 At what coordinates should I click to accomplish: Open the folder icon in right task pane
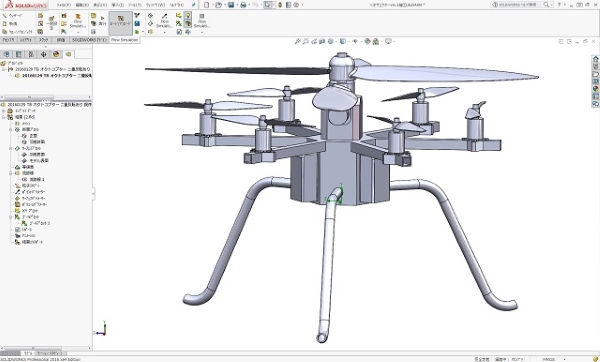595,74
